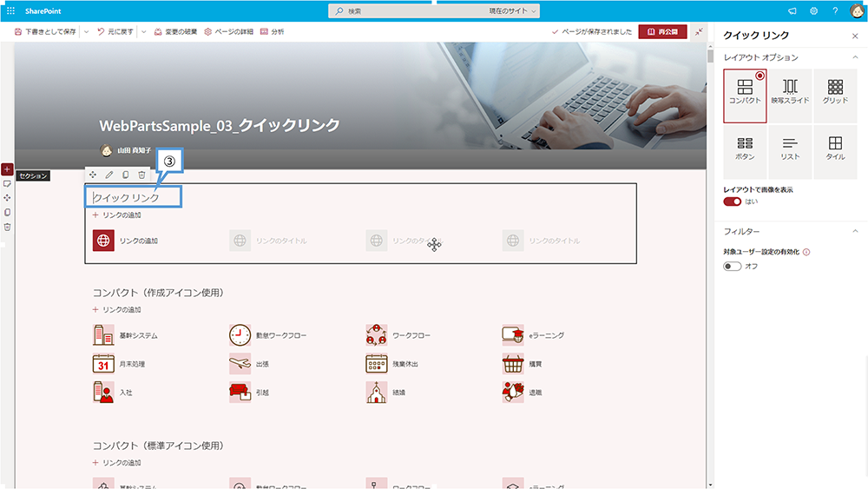
Task: Click 下書きとして保存 in the command bar
Action: pos(45,31)
